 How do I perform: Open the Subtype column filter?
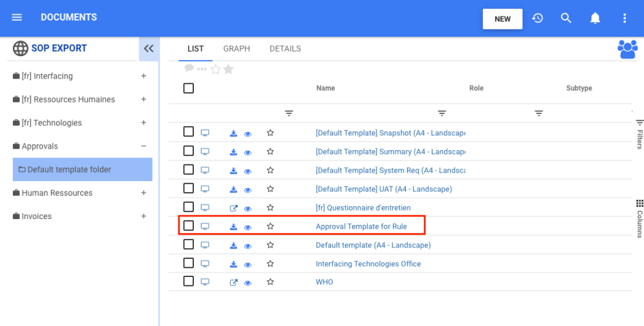[539, 113]
